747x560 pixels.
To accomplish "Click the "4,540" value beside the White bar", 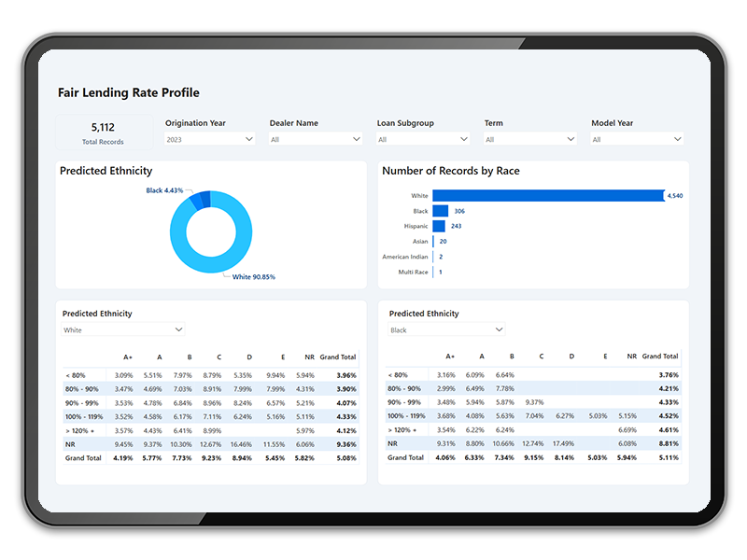I will (x=674, y=196).
